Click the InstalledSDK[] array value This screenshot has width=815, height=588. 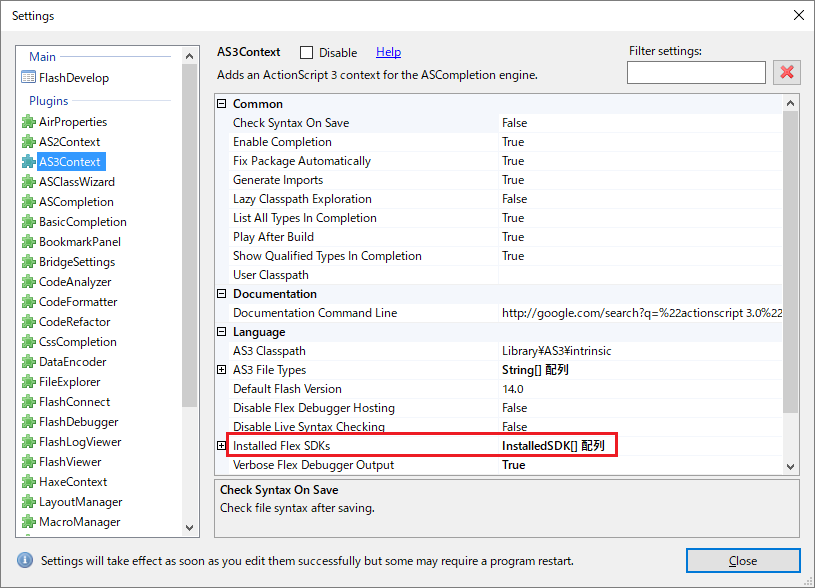coord(553,446)
